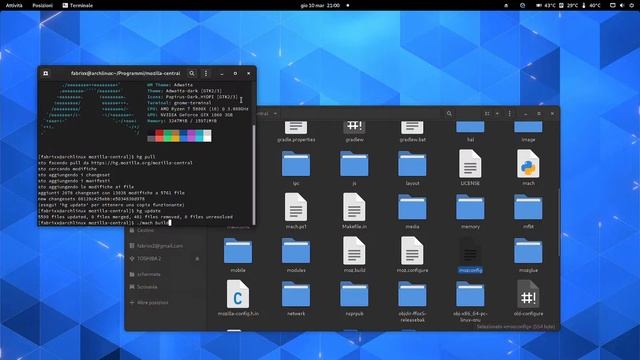Expand the path bar dropdown arrow
This screenshot has height=360, width=640.
tap(275, 113)
